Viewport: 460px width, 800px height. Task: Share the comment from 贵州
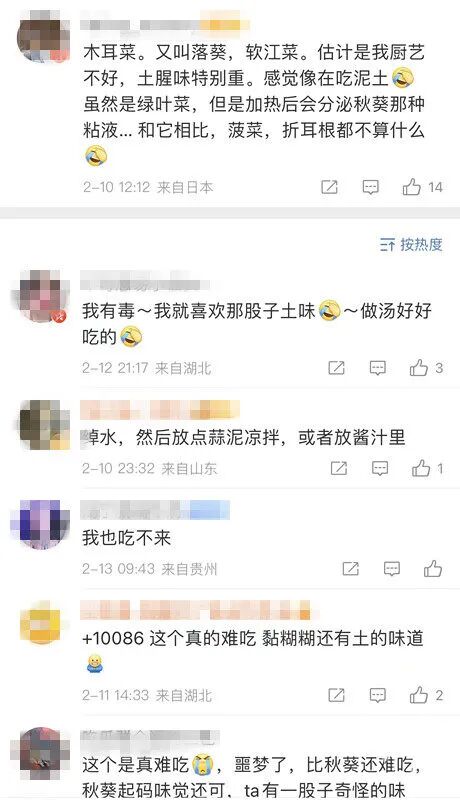coord(350,568)
